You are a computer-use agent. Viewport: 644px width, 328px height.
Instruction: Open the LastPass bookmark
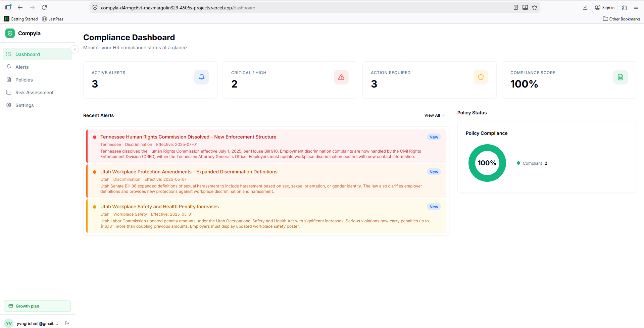click(x=53, y=19)
